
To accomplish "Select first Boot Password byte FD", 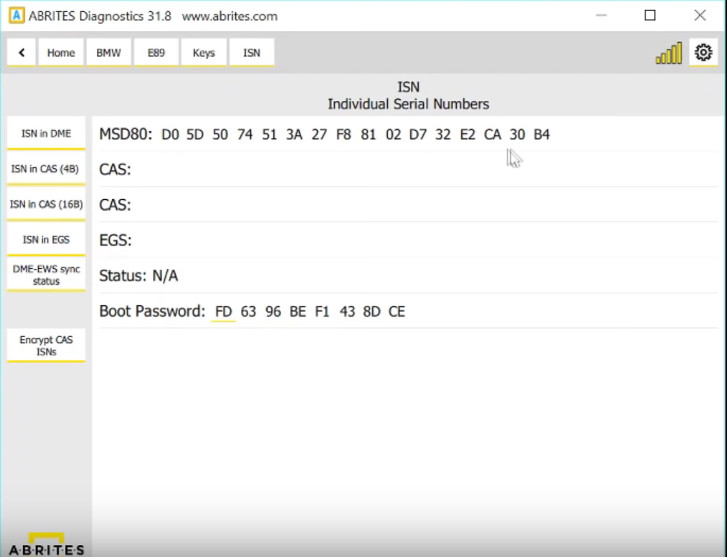I will pyautogui.click(x=223, y=311).
